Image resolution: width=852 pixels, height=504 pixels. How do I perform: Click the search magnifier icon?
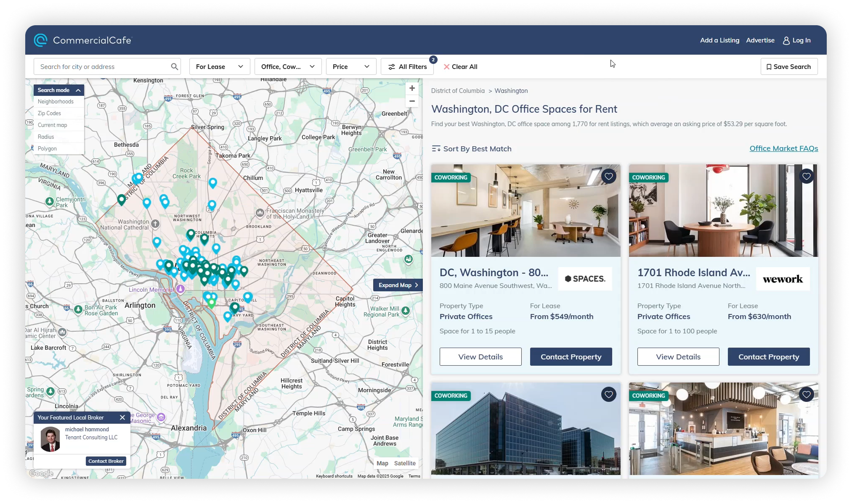pyautogui.click(x=174, y=66)
